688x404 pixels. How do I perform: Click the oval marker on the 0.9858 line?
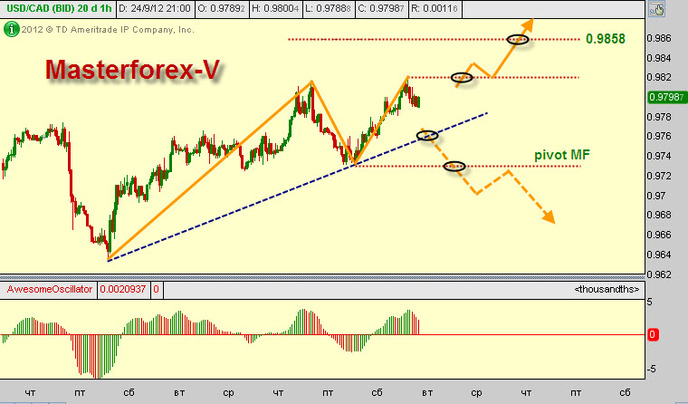[x=518, y=39]
